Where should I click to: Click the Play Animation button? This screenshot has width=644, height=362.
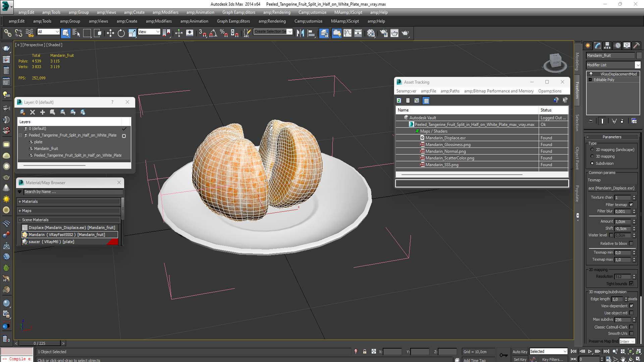590,351
